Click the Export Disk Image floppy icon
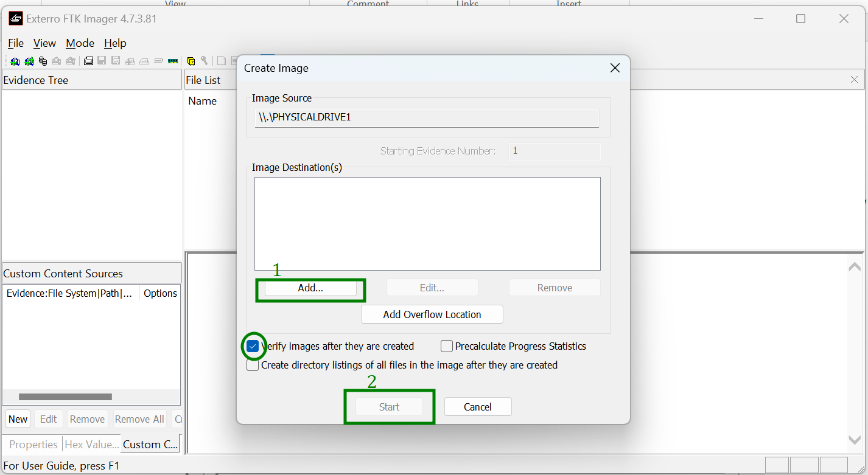The height and width of the screenshot is (475, 868). (102, 61)
